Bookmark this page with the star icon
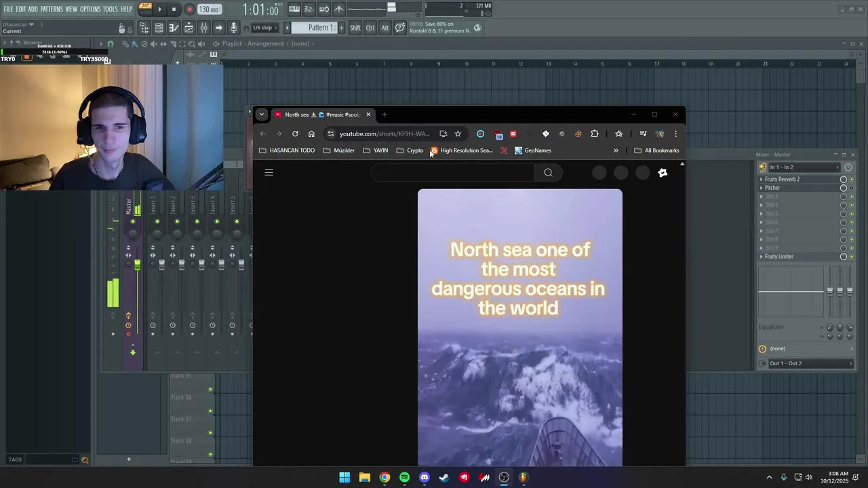 (458, 134)
